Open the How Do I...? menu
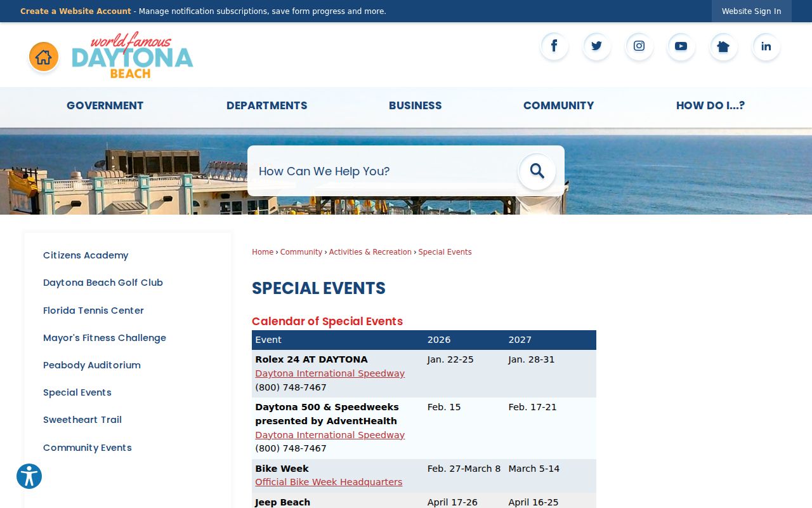 (x=710, y=105)
